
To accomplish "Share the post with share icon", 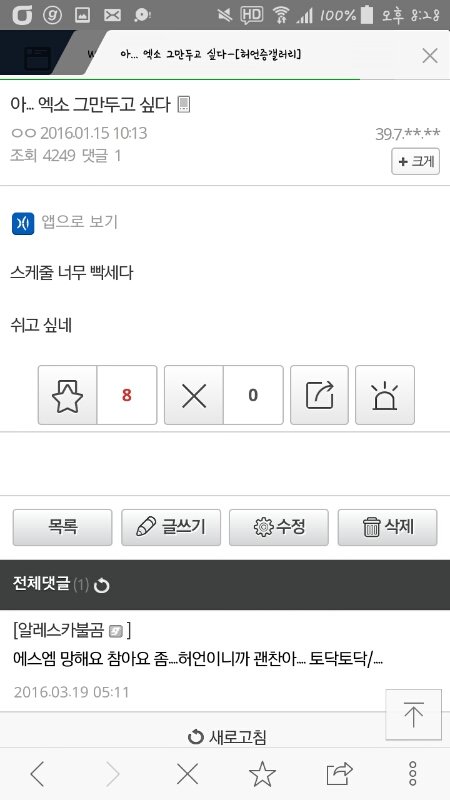I will tap(319, 395).
